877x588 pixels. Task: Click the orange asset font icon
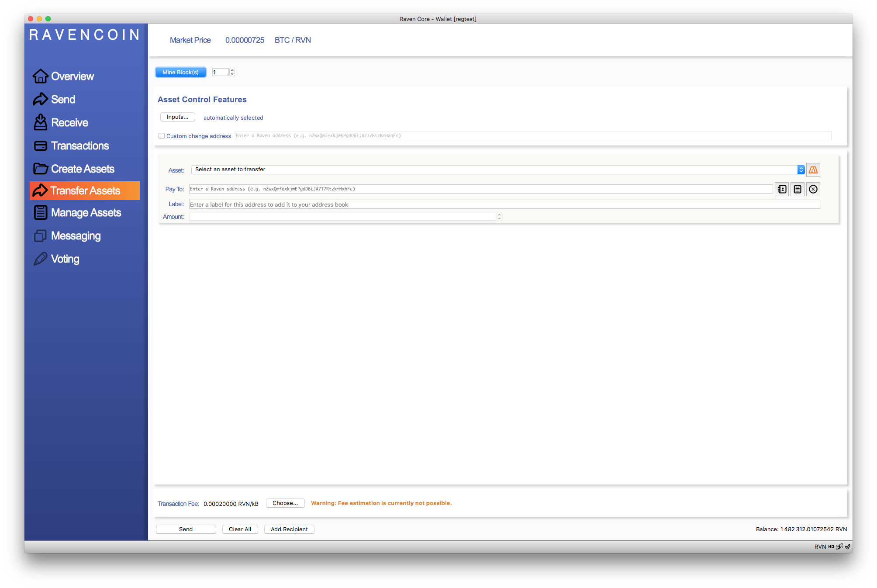(813, 170)
